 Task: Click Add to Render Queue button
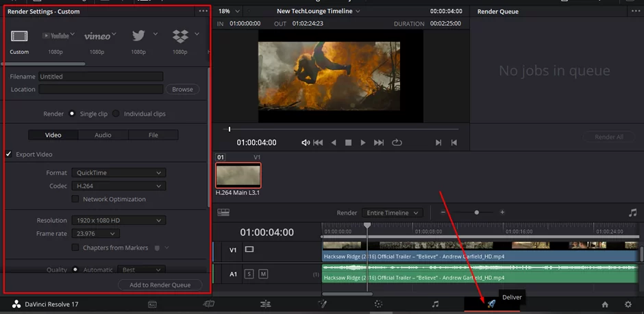click(x=160, y=285)
